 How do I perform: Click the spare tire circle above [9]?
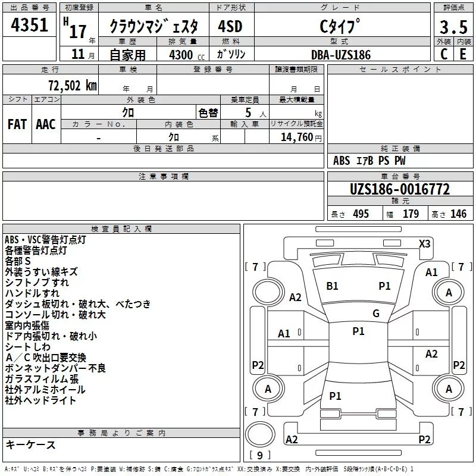pyautogui.click(x=260, y=434)
